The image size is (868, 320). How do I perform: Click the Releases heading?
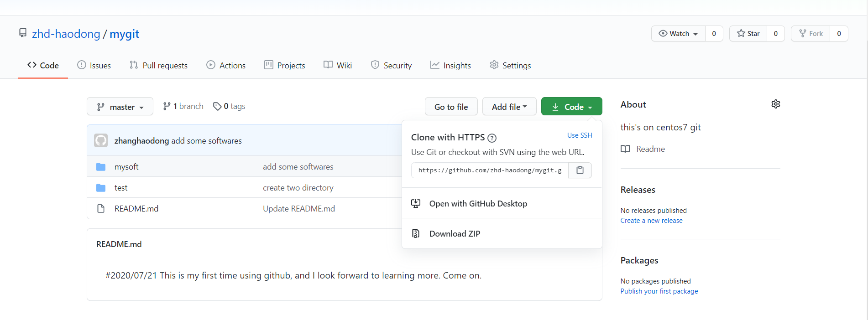(x=638, y=190)
